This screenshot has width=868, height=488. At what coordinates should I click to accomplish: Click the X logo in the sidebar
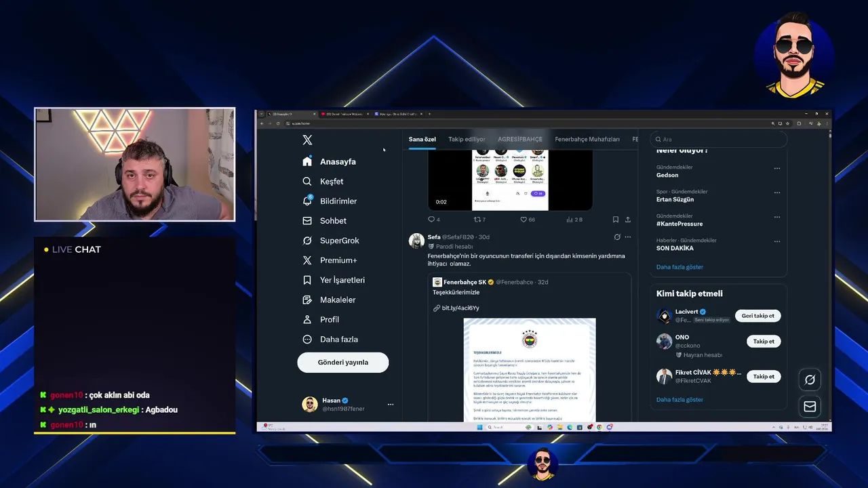click(x=307, y=140)
